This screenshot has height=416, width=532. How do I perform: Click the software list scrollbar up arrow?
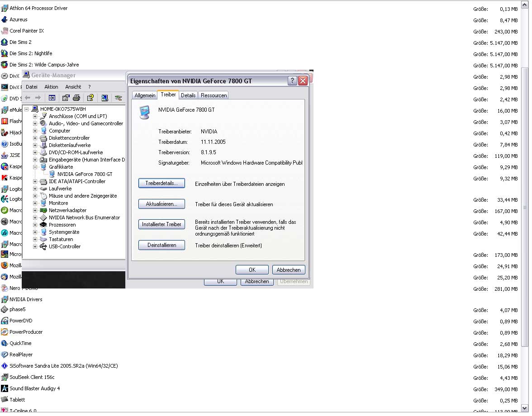(525, 5)
